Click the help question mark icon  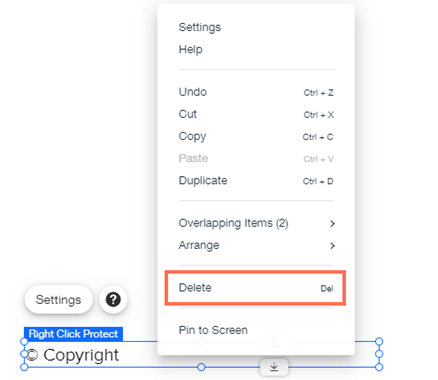(113, 299)
